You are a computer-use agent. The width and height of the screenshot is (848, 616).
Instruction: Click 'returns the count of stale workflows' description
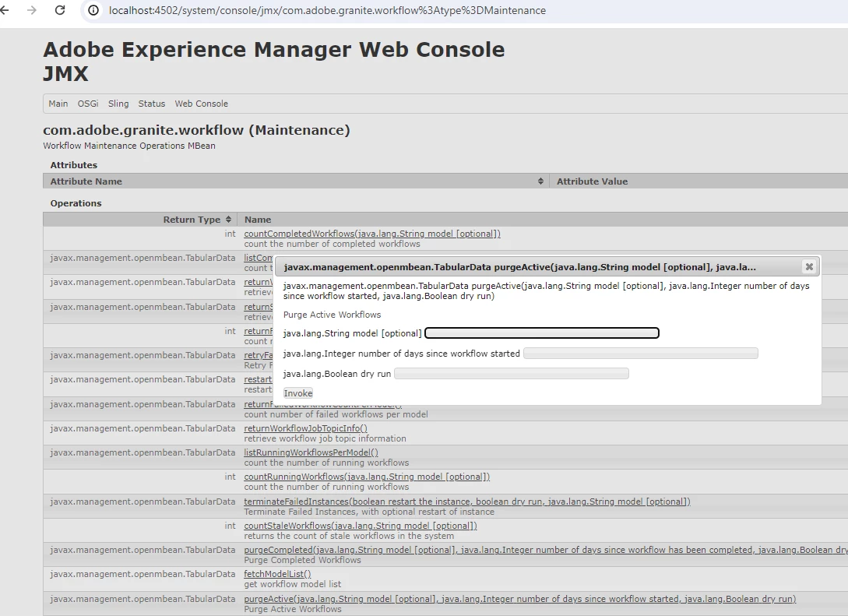349,536
